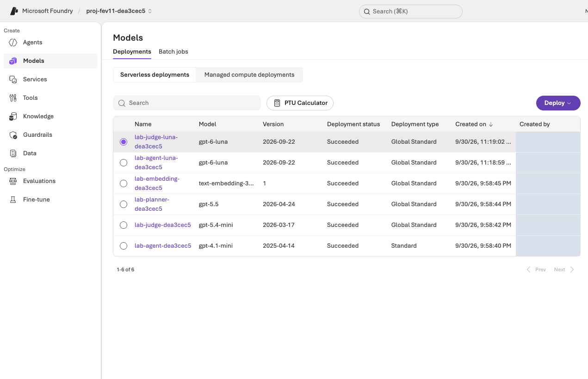
Task: Click the 9/30/26, 9:58:40 PM timestamp
Action: coord(483,246)
